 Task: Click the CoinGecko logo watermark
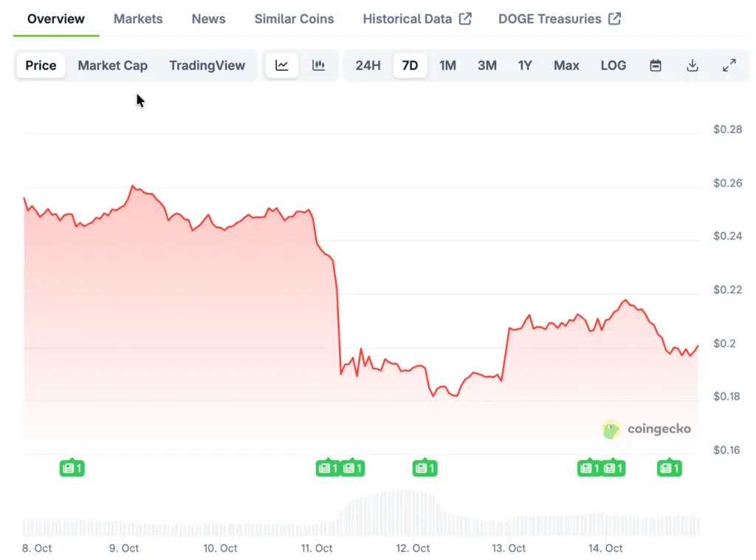coord(647,429)
